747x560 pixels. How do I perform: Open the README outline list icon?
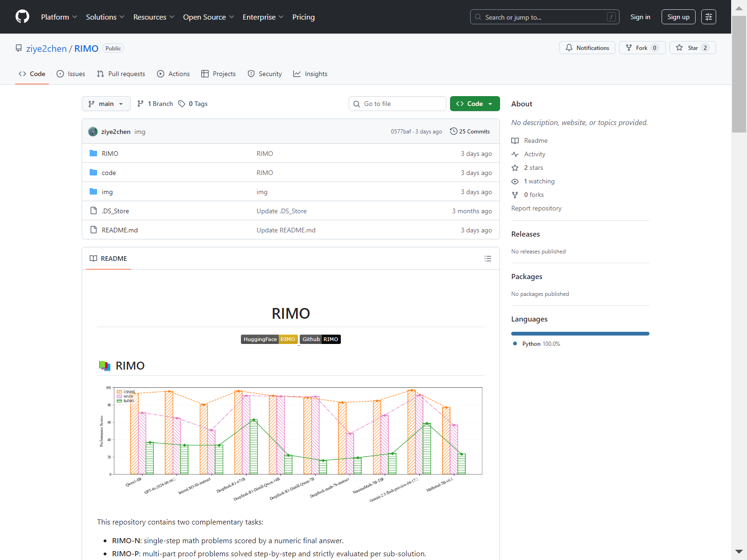pos(488,259)
